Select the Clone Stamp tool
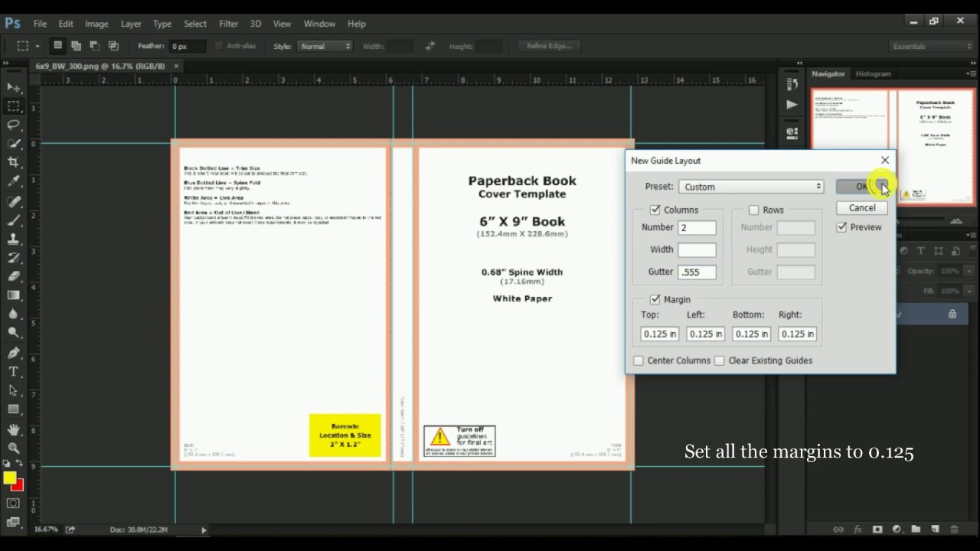This screenshot has height=551, width=980. (x=14, y=239)
